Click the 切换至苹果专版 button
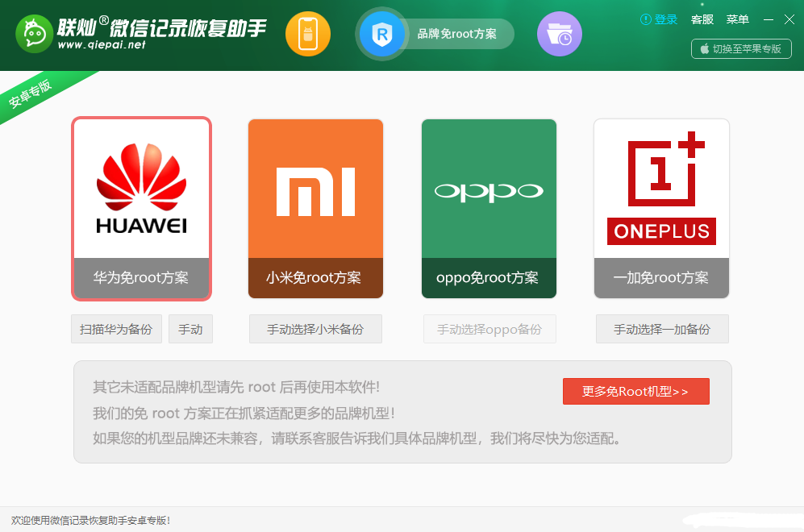Viewport: 804px width, 532px height. click(x=741, y=48)
